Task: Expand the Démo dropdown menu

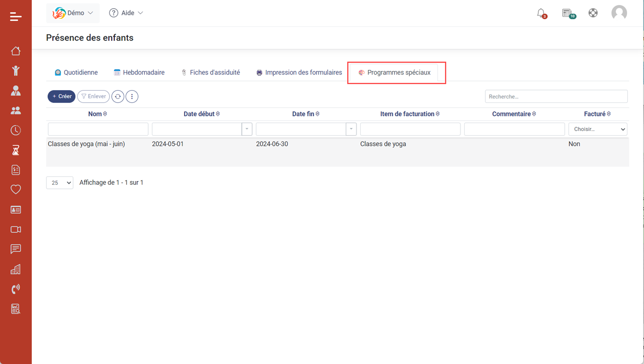Action: [73, 13]
